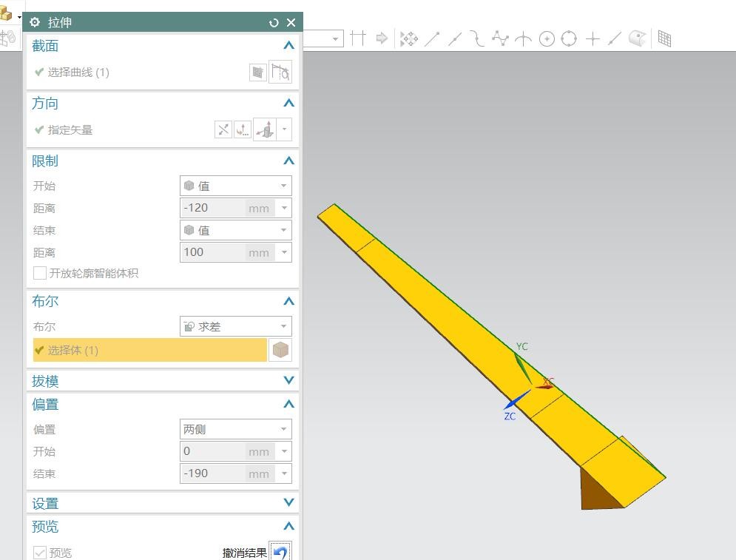This screenshot has width=736, height=560.
Task: Open the vector dialog icon in 方向
Action: click(243, 129)
